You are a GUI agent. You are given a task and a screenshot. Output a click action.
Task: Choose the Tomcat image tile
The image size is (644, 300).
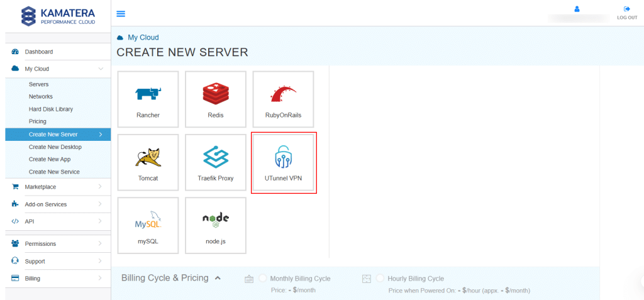click(148, 162)
